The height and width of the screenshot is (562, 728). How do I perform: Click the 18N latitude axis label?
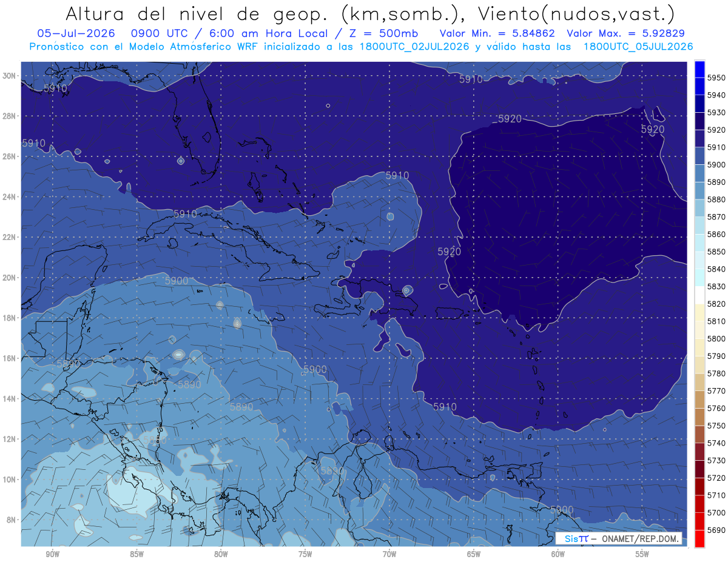(x=9, y=318)
